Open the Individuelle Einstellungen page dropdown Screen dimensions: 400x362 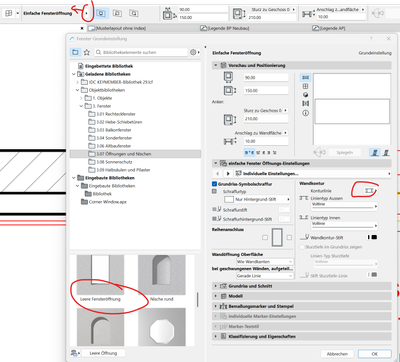tap(312, 174)
